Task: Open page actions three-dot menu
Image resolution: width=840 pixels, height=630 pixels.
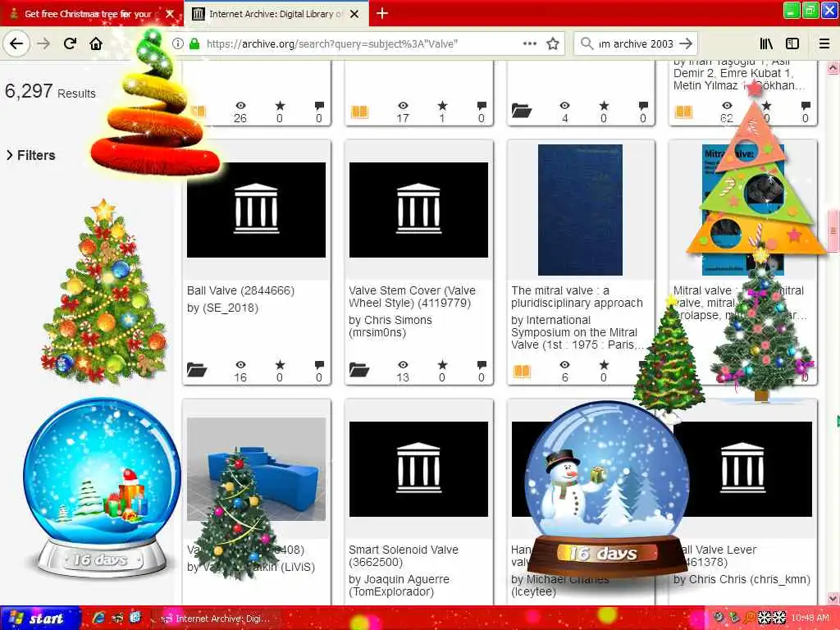Action: coord(529,43)
